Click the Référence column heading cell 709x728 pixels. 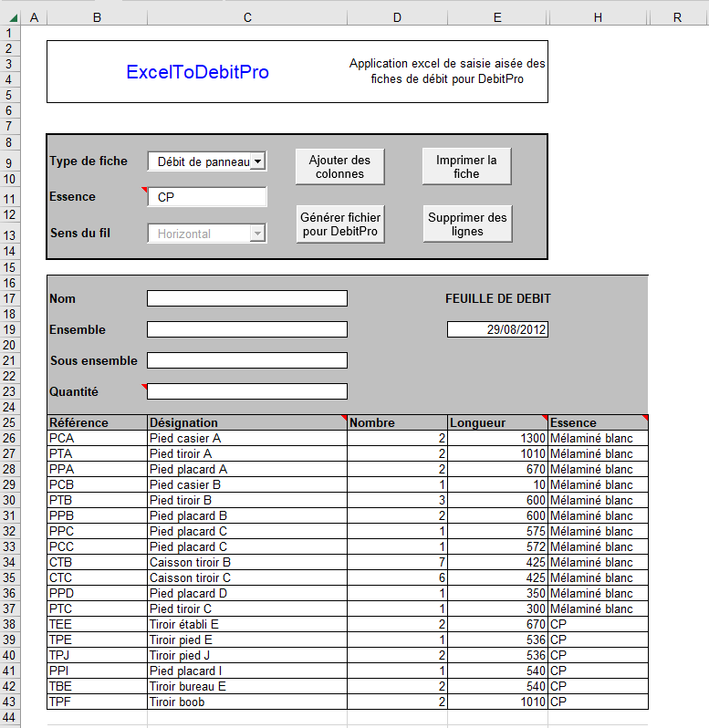coord(97,422)
